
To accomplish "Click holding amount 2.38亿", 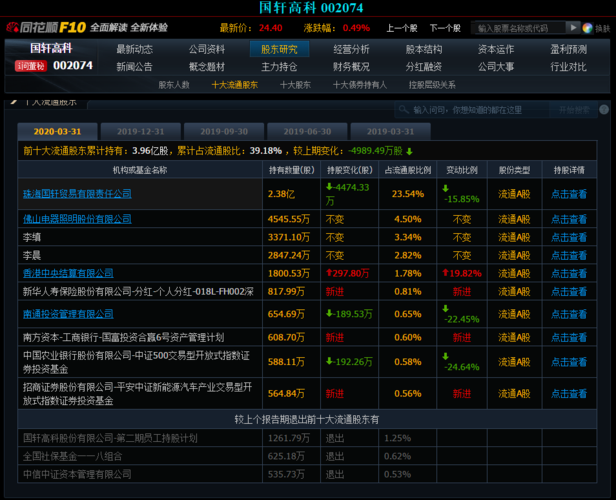I will pos(281,194).
